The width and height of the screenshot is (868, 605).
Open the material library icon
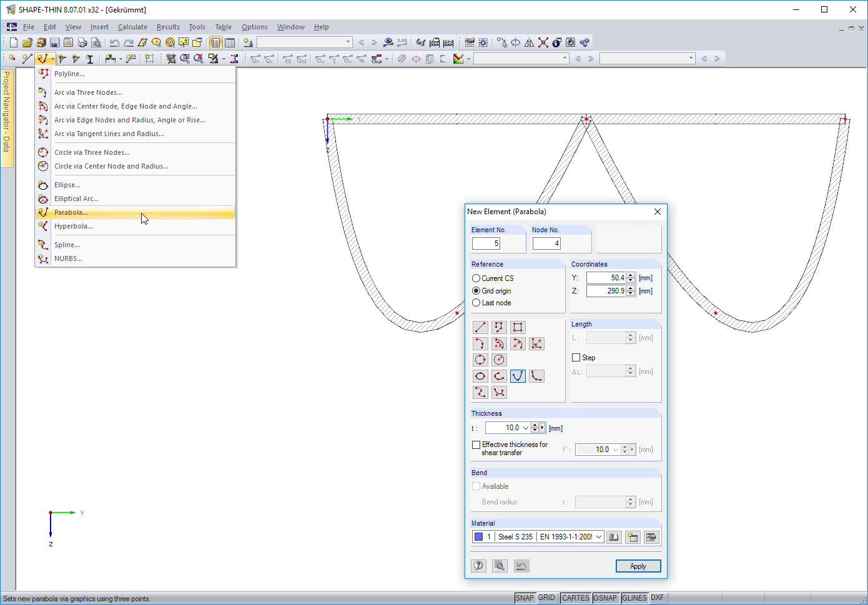tap(613, 536)
